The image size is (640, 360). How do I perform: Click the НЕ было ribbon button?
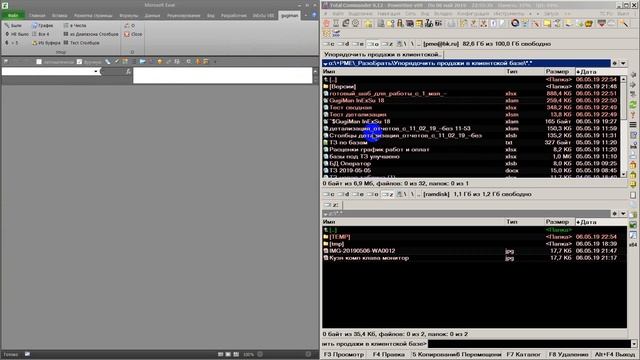pos(16,34)
